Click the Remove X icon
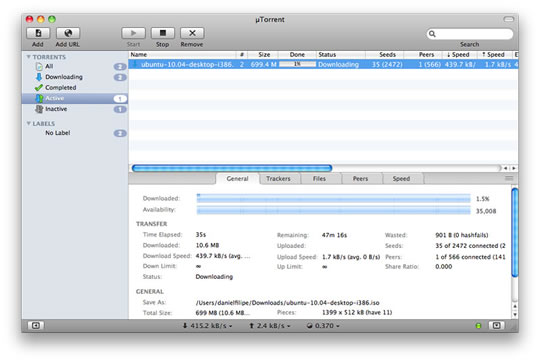Screen dimensions: 540x362 coord(192,33)
